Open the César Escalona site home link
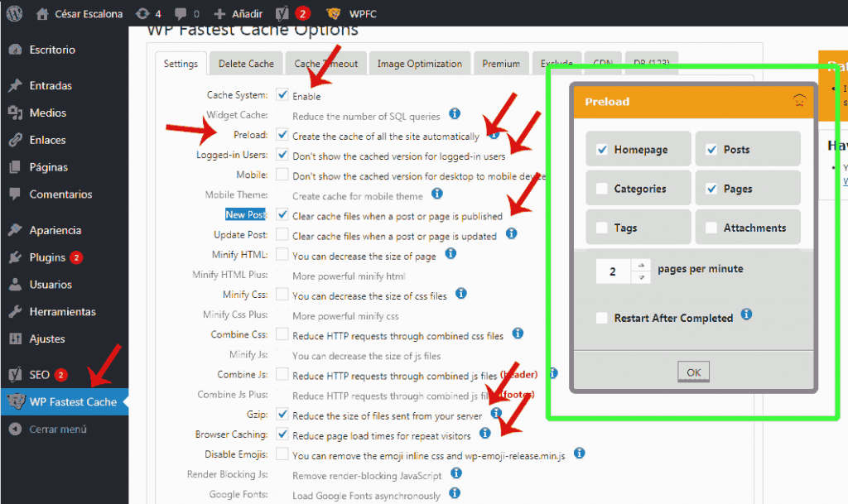 click(x=79, y=13)
